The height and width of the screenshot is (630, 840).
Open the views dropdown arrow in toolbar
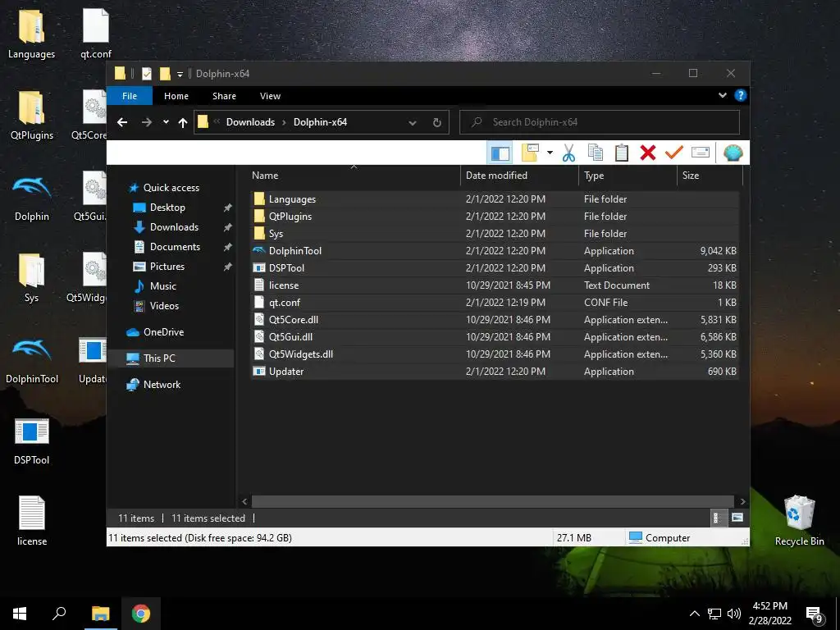pos(550,153)
